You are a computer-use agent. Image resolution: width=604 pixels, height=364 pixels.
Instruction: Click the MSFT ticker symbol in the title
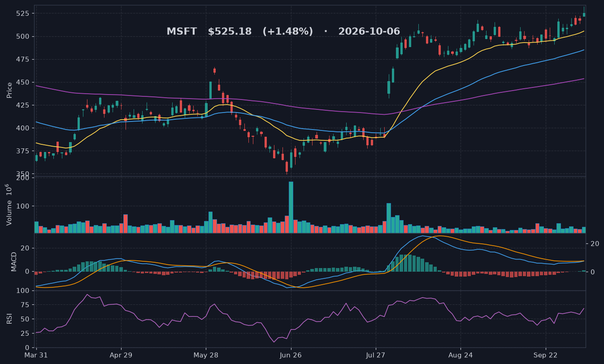182,32
